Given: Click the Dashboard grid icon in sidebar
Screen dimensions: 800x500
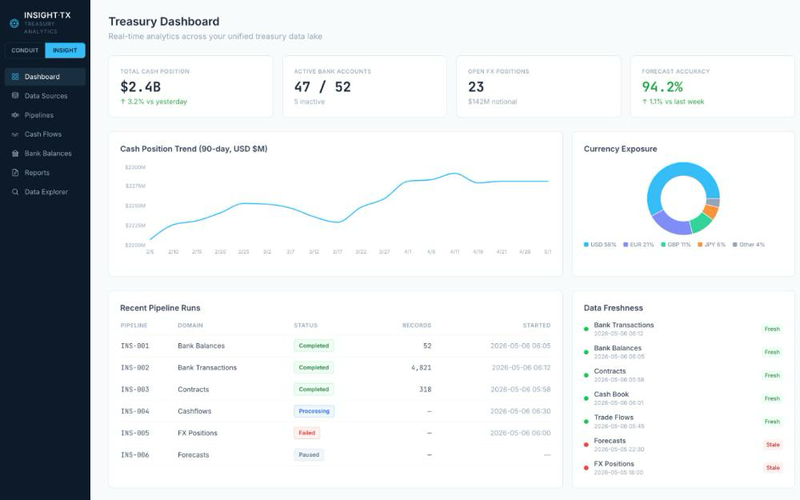Looking at the screenshot, I should coord(15,77).
